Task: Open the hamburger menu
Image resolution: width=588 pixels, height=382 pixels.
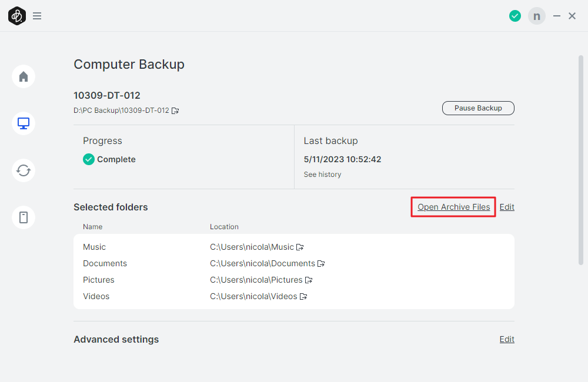Action: (37, 16)
